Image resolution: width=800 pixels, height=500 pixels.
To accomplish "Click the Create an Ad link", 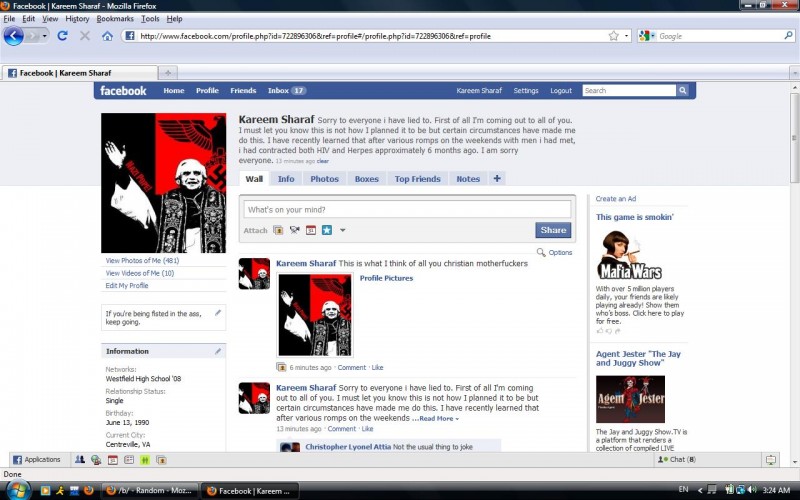I will click(x=616, y=198).
